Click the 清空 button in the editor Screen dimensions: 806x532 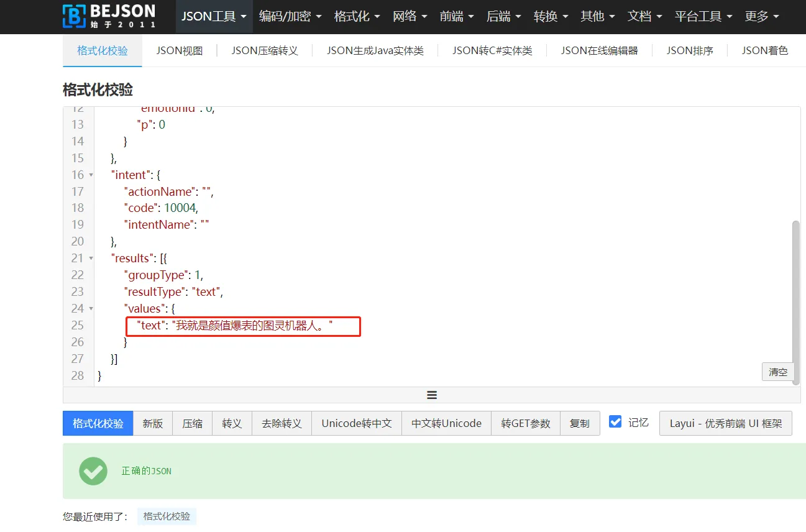[778, 372]
